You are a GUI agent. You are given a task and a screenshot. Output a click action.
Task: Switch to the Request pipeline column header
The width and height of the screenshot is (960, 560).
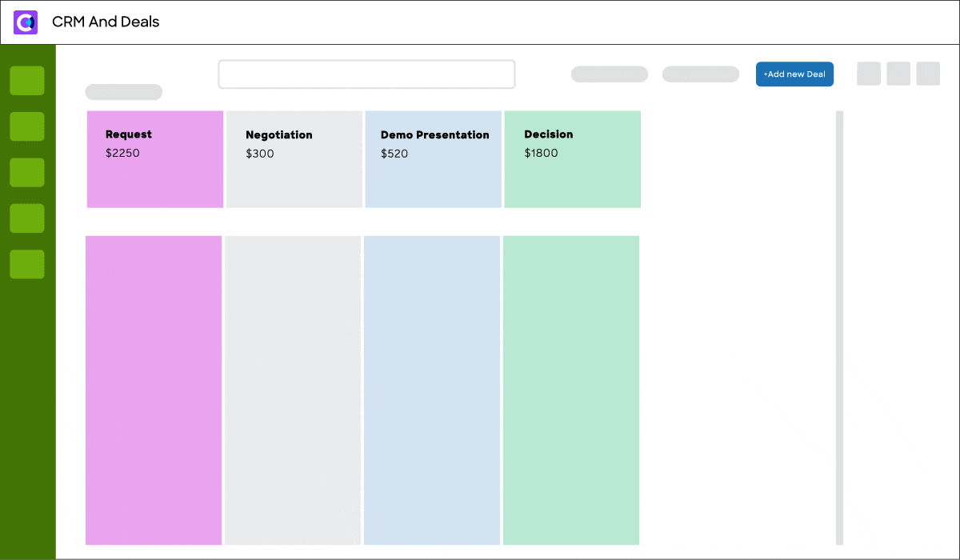129,134
